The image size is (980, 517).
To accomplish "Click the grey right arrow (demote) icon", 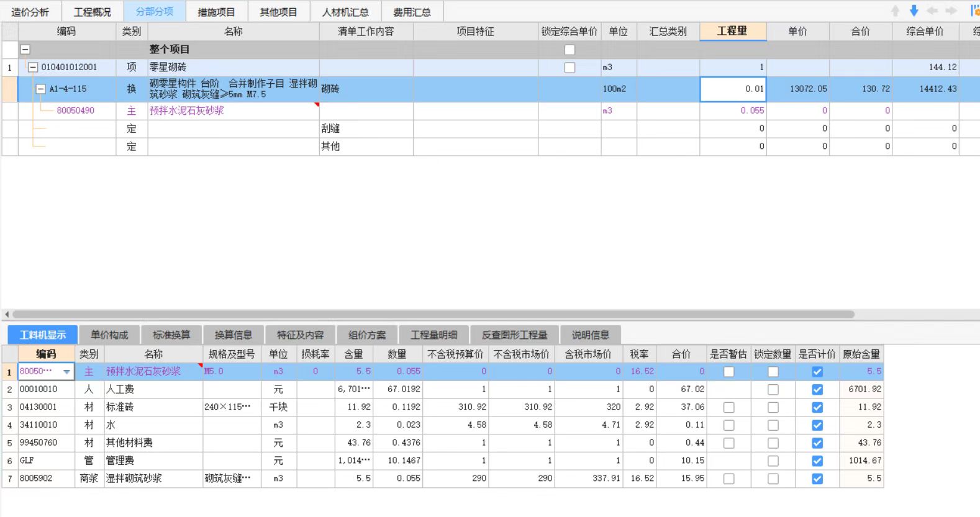I will (951, 11).
